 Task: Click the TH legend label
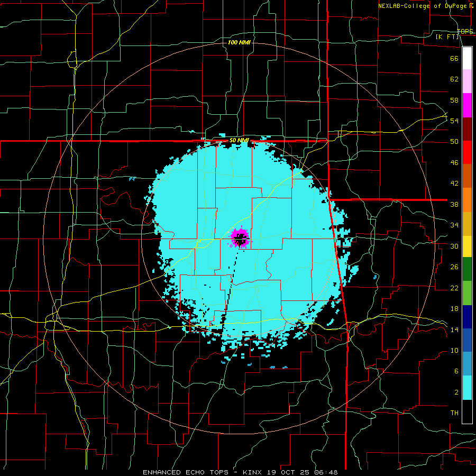pos(454,413)
